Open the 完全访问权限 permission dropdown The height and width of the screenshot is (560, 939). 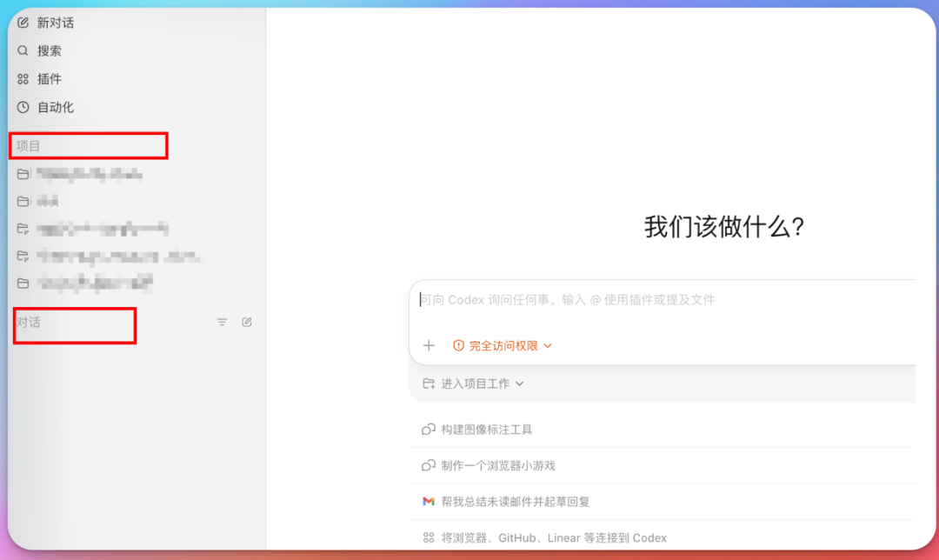503,345
